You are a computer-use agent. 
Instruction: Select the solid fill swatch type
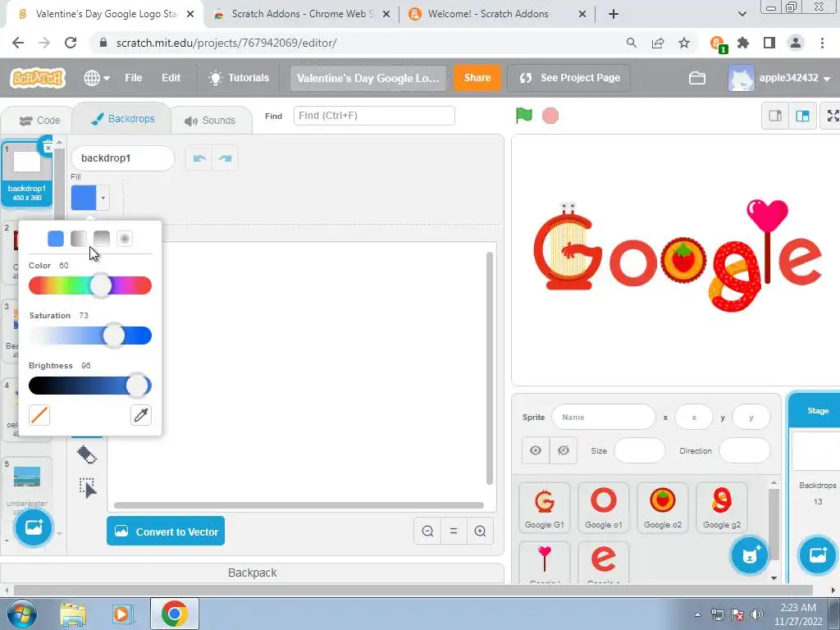[x=56, y=239]
